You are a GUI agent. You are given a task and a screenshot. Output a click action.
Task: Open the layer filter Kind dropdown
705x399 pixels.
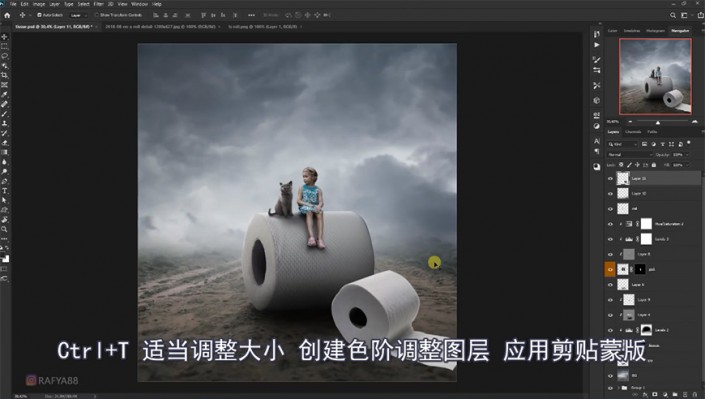623,144
